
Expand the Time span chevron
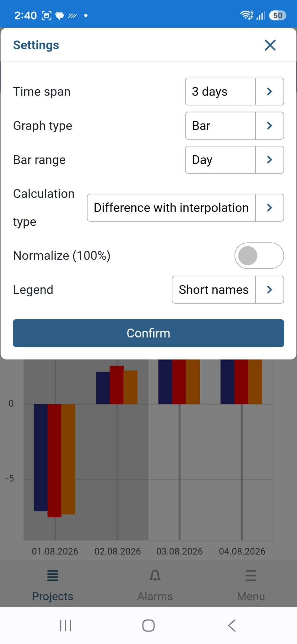(270, 91)
